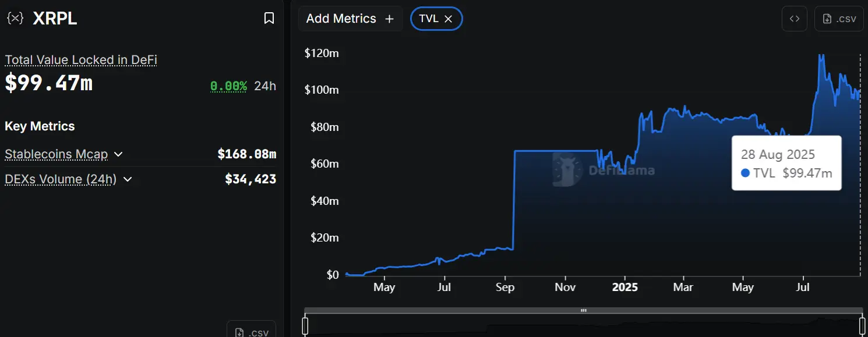868x337 pixels.
Task: Download chart data via top .csv button
Action: pyautogui.click(x=839, y=19)
